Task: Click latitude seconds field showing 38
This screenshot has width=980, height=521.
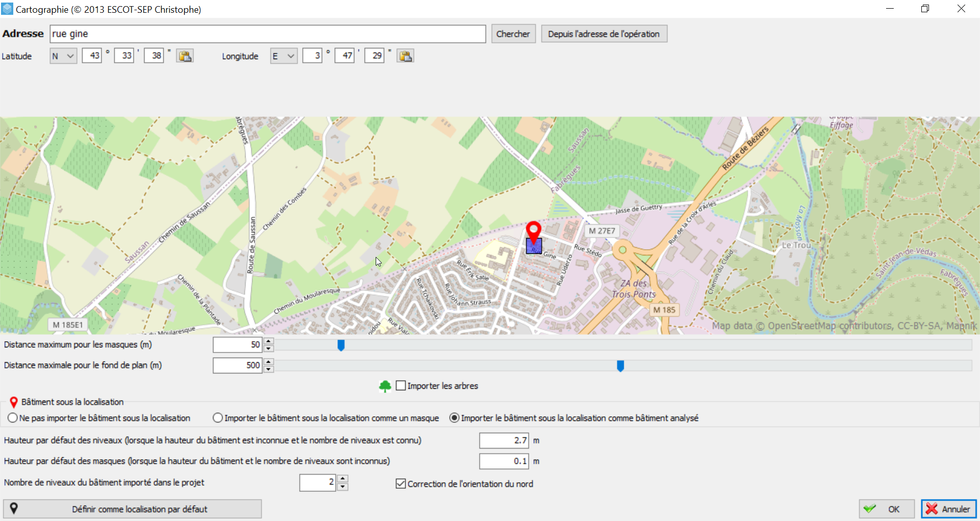Action: tap(154, 56)
